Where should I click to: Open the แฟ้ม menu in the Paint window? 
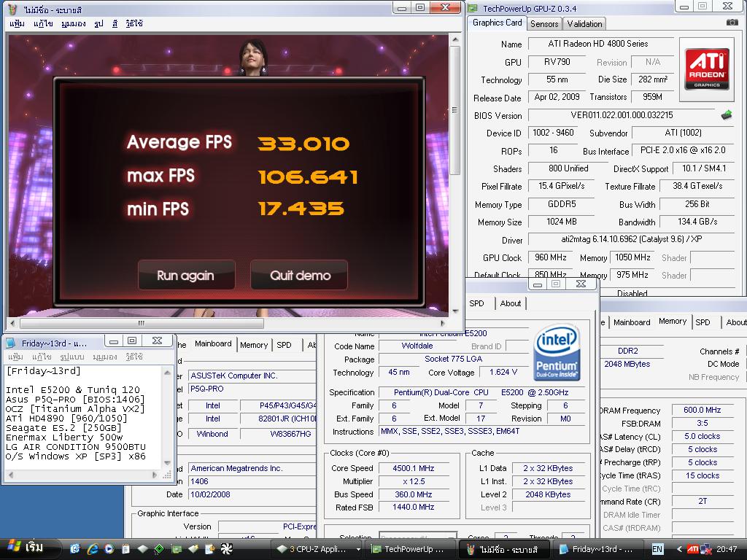pyautogui.click(x=17, y=23)
